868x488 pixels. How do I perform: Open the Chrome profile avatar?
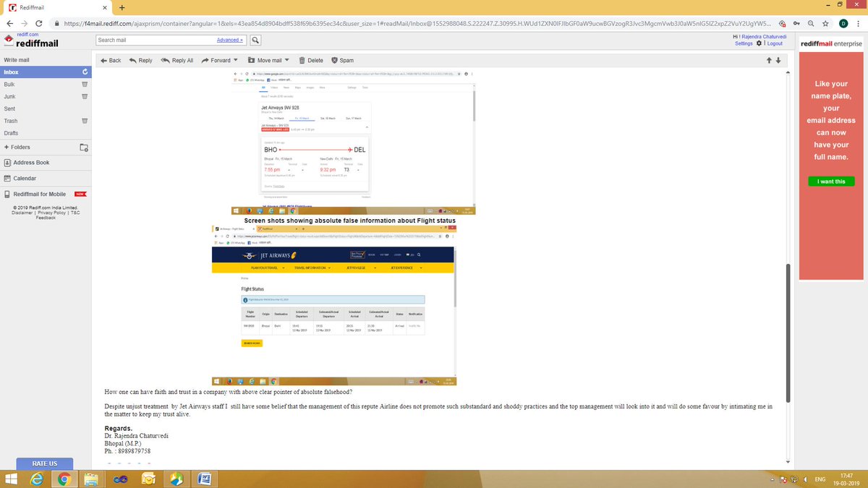click(x=843, y=23)
